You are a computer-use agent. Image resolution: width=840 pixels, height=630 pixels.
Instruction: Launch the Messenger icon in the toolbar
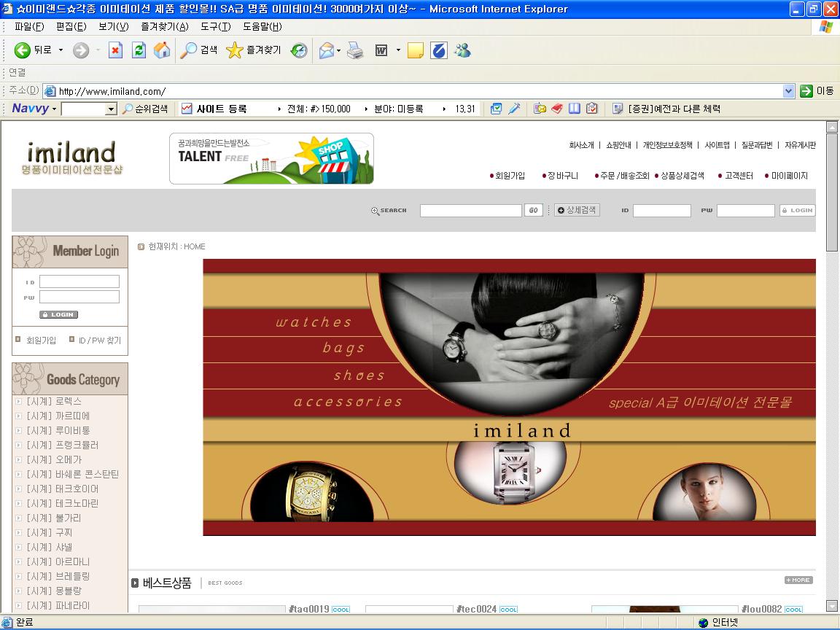[x=462, y=50]
